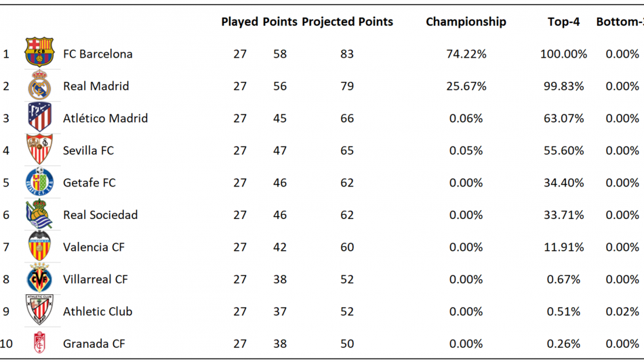This screenshot has height=362, width=644.
Task: Click the Sevilla FC crest
Action: [x=39, y=149]
